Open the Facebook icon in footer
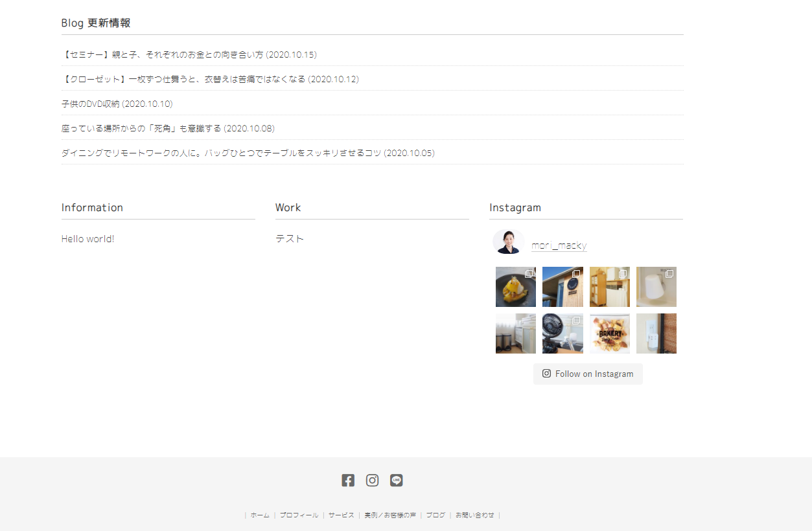Viewport: 812px width, 531px height. [x=348, y=480]
